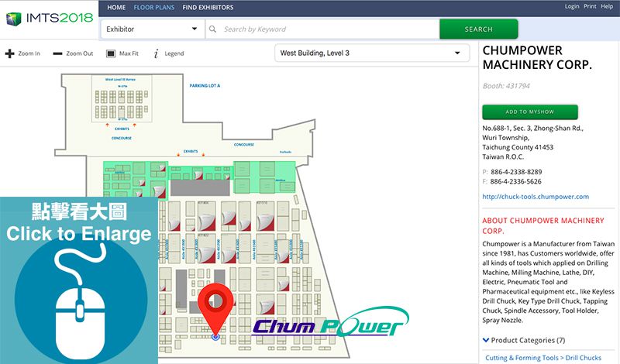Click fax number 886-4-2336-5626
Screen dimensions: 620x364
click(x=515, y=181)
